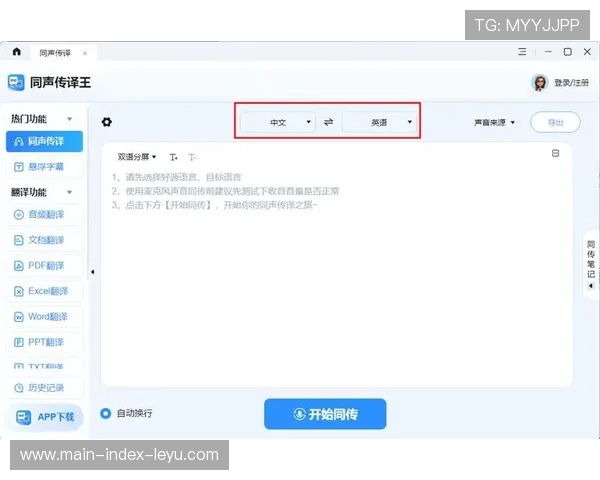Image resolution: width=600 pixels, height=480 pixels.
Task: Click the APP下载 logo icon
Action: [x=23, y=417]
